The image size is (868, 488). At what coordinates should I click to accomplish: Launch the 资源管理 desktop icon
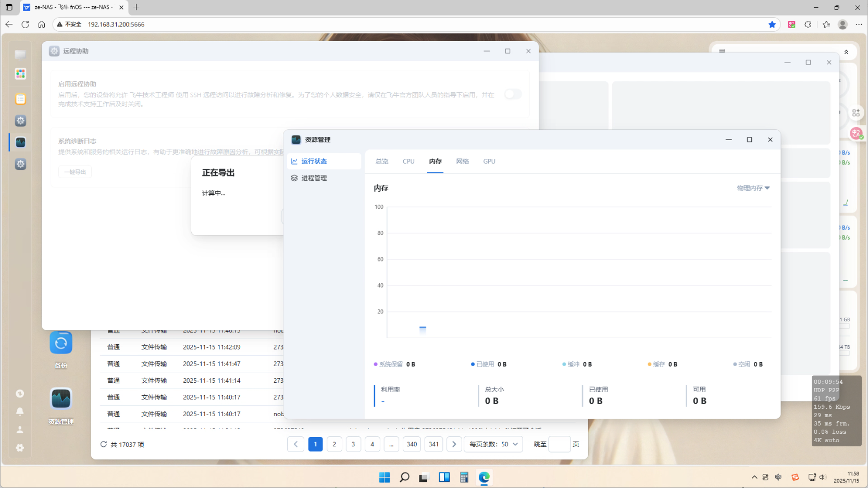click(61, 397)
